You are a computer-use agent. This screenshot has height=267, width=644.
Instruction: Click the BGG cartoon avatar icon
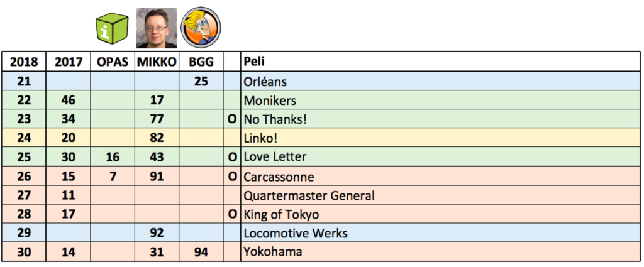(x=201, y=27)
